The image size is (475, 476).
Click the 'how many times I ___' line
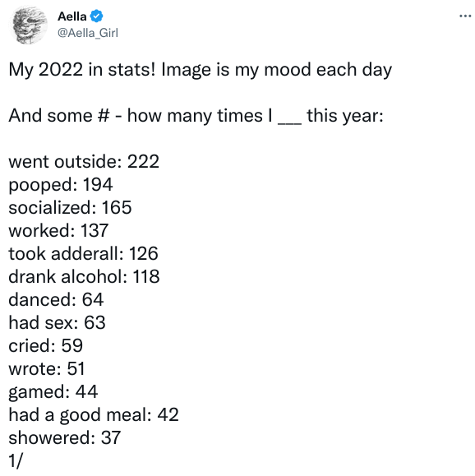(x=214, y=116)
